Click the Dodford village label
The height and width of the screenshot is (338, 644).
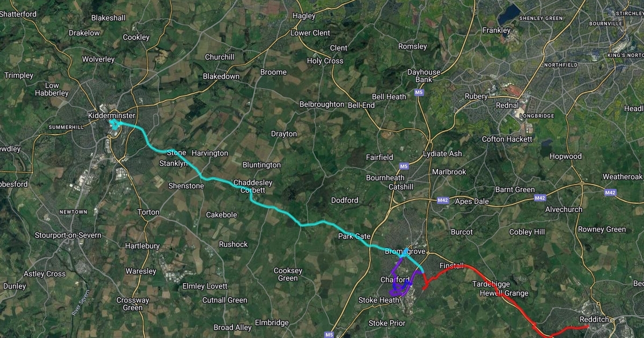[x=345, y=200]
